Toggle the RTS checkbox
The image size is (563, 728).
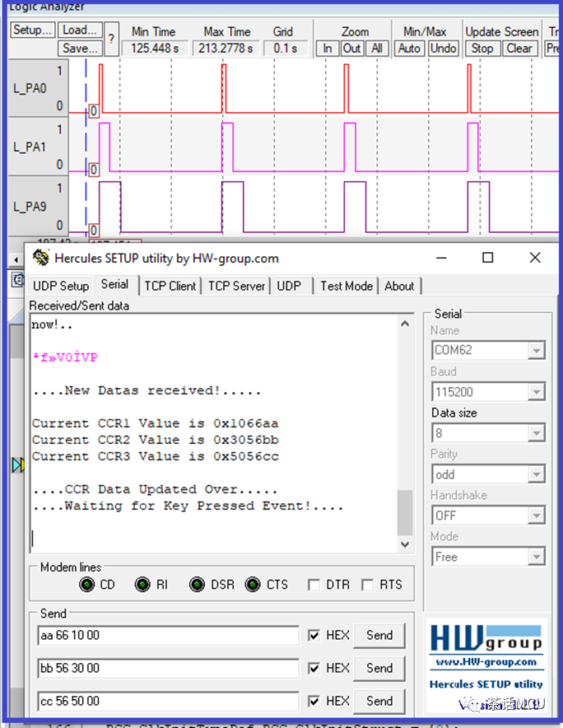[x=368, y=585]
